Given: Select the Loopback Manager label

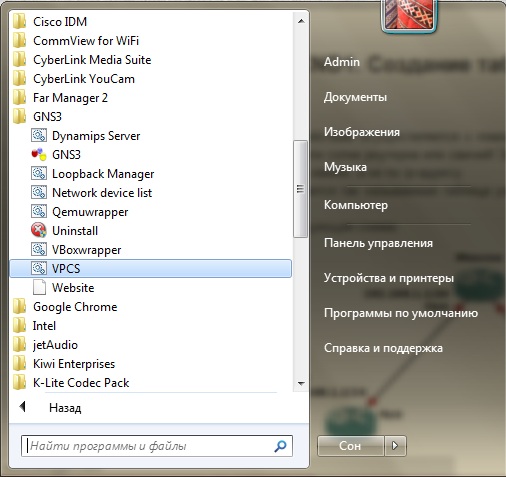Looking at the screenshot, I should pos(103,174).
